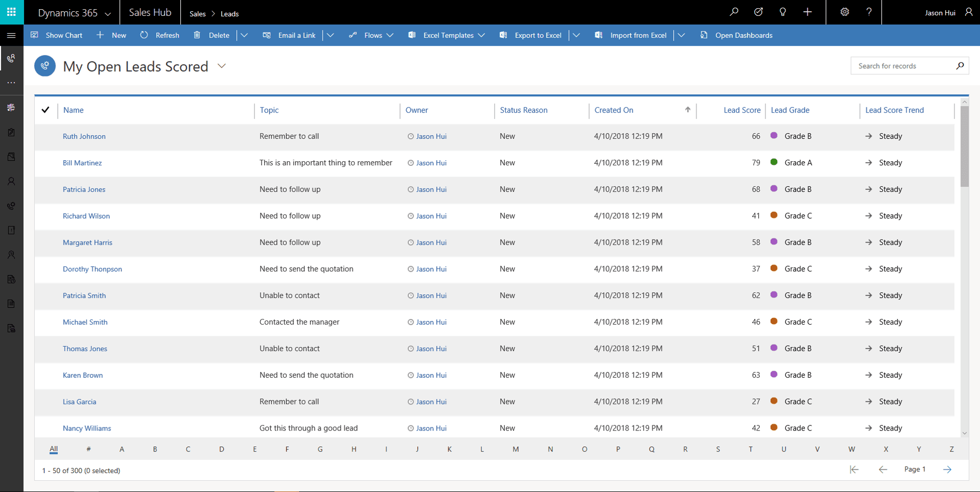
Task: Expand the Excel Templates dropdown chevron
Action: tap(481, 35)
